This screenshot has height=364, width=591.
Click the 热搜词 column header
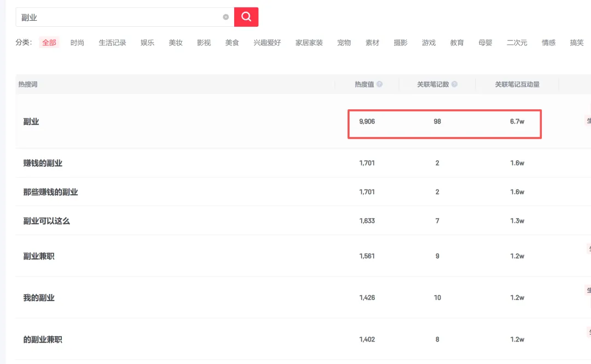[x=28, y=84]
